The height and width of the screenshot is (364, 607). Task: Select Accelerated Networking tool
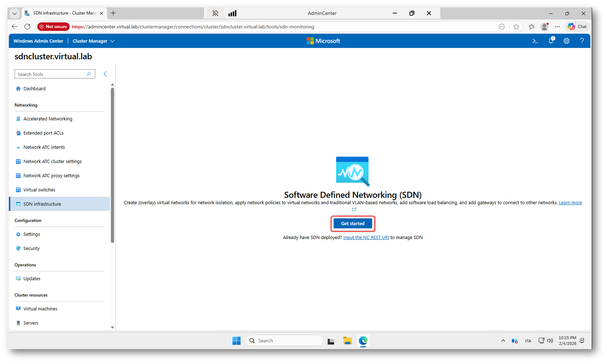(48, 119)
